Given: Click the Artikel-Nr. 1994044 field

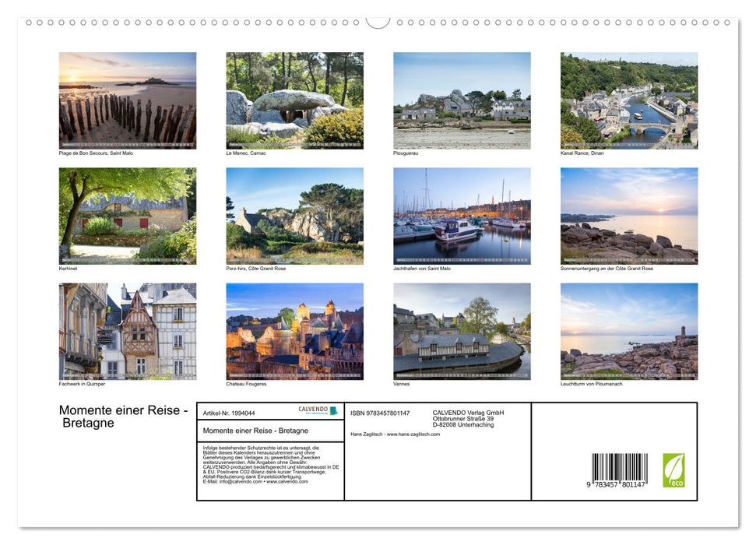Looking at the screenshot, I should point(229,413).
